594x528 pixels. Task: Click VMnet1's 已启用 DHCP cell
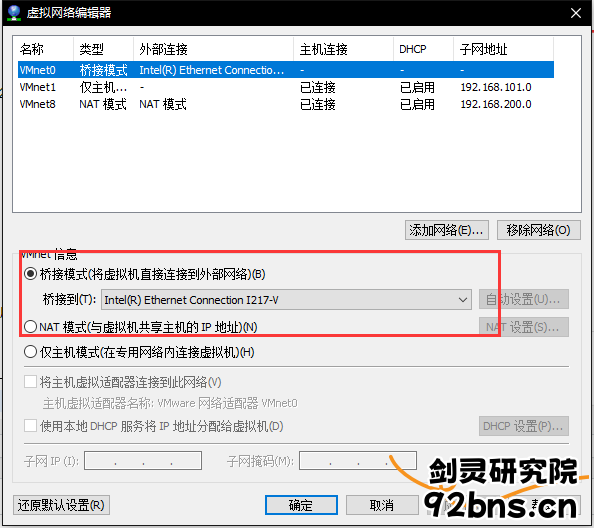coord(417,87)
